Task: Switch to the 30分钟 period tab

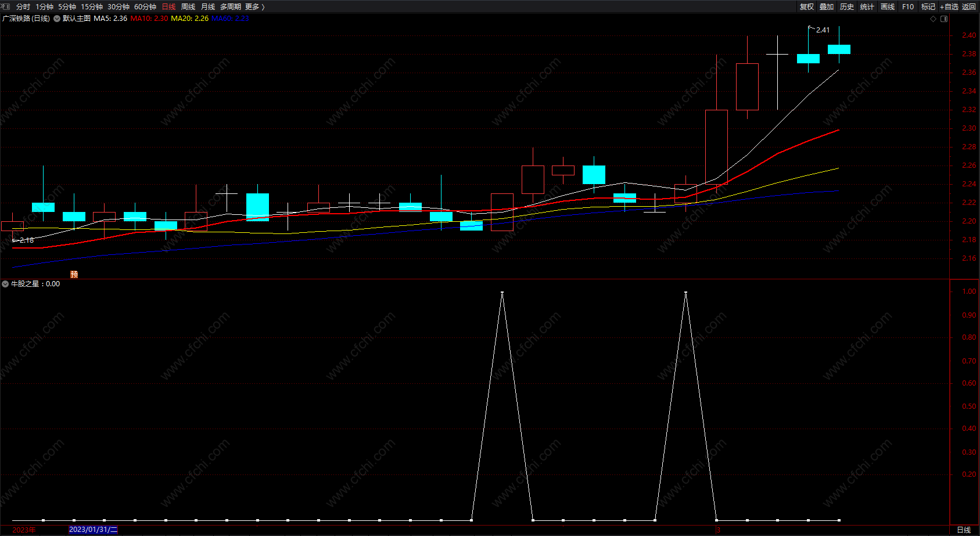Action: click(119, 7)
